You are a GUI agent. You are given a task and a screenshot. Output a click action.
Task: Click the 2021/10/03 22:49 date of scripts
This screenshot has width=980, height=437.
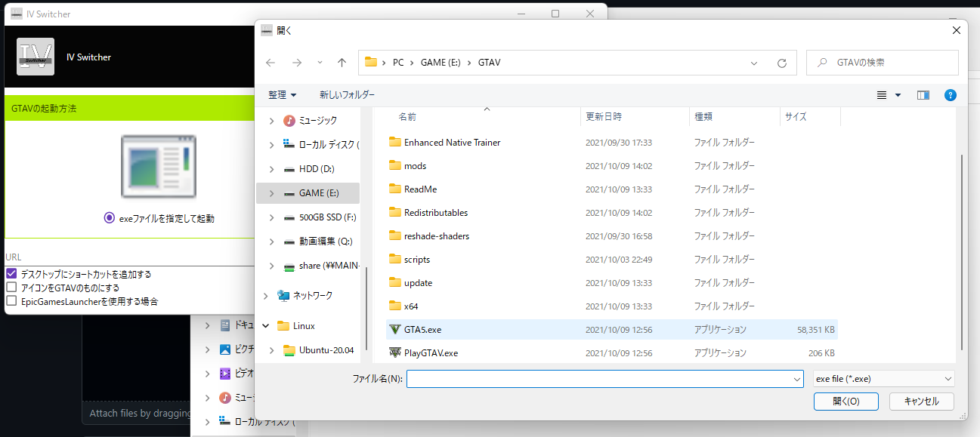tap(619, 260)
